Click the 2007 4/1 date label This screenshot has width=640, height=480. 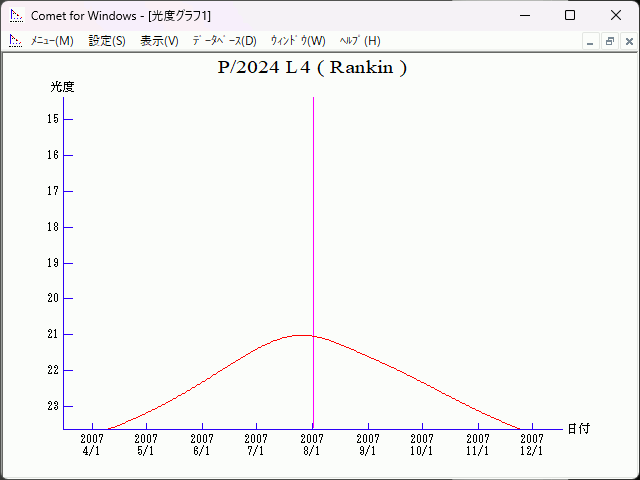click(92, 444)
